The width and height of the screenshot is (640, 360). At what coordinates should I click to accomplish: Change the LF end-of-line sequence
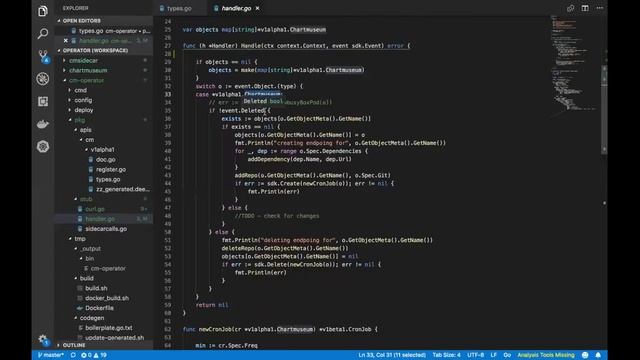493,355
